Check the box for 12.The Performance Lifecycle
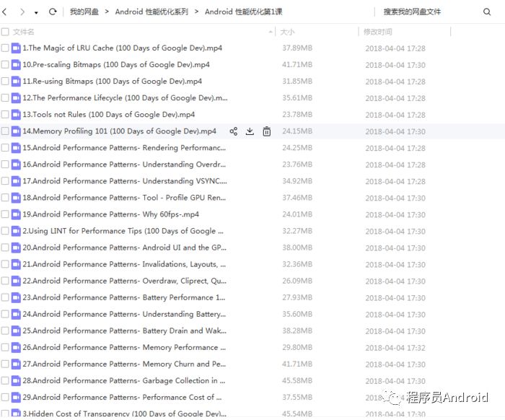 coord(5,97)
